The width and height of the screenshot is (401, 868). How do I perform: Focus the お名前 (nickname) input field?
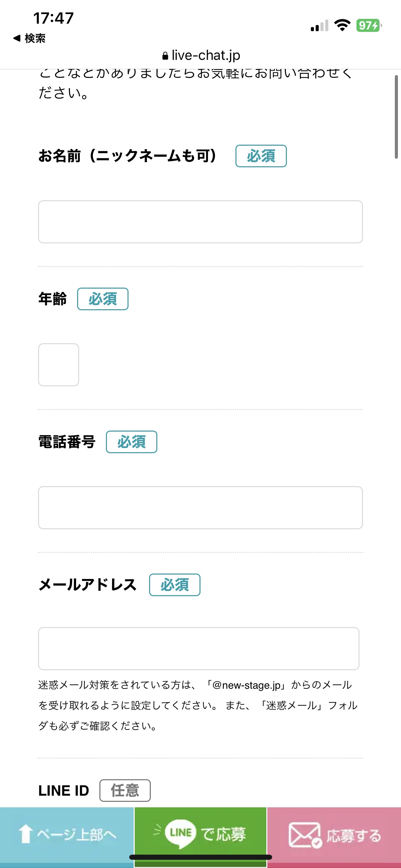[x=200, y=222]
